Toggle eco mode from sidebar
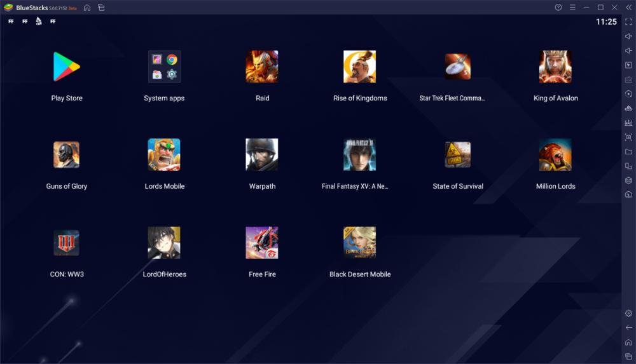The width and height of the screenshot is (636, 364). point(628,194)
